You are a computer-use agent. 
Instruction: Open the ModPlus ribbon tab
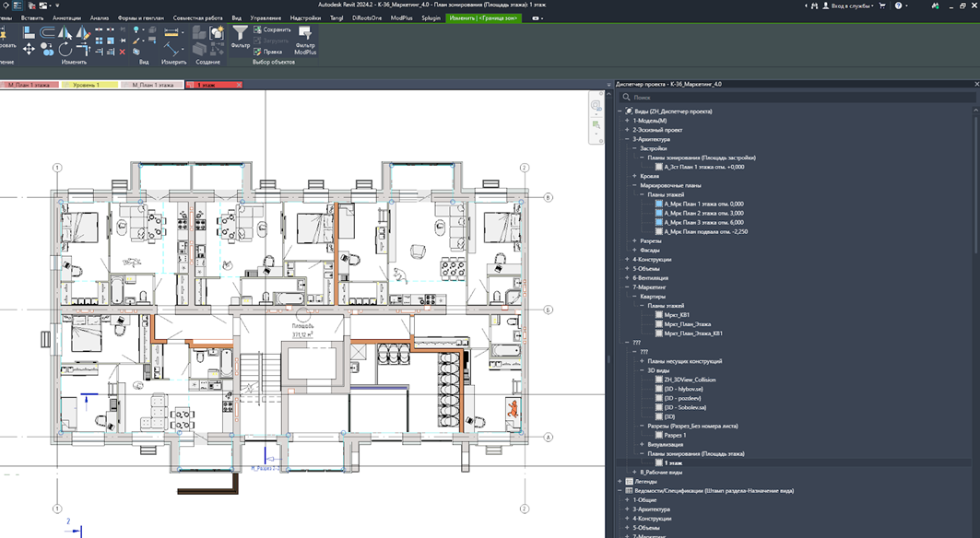[401, 18]
